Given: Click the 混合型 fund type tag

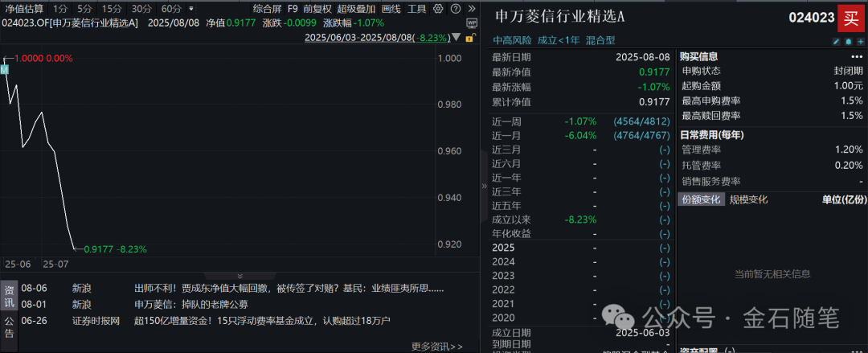Looking at the screenshot, I should point(600,40).
